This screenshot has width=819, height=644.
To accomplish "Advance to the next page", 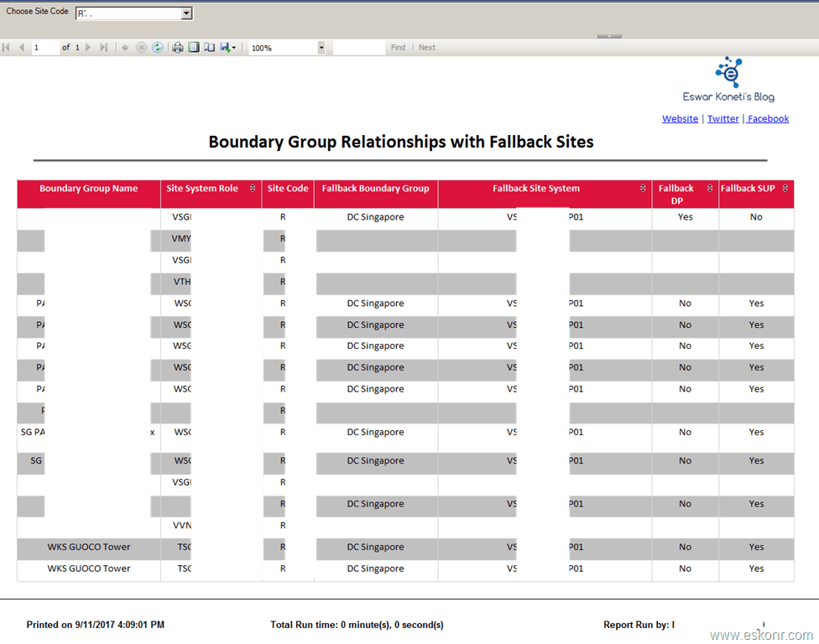I will pos(87,47).
